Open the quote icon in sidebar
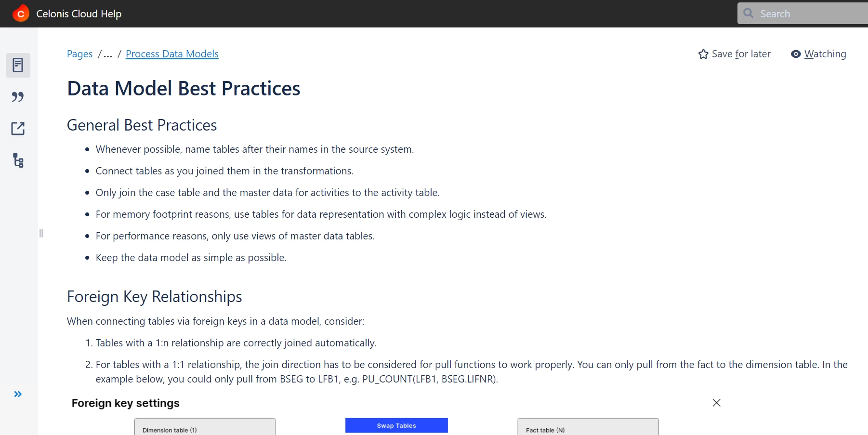Screen dimensions: 868x435 tap(18, 97)
